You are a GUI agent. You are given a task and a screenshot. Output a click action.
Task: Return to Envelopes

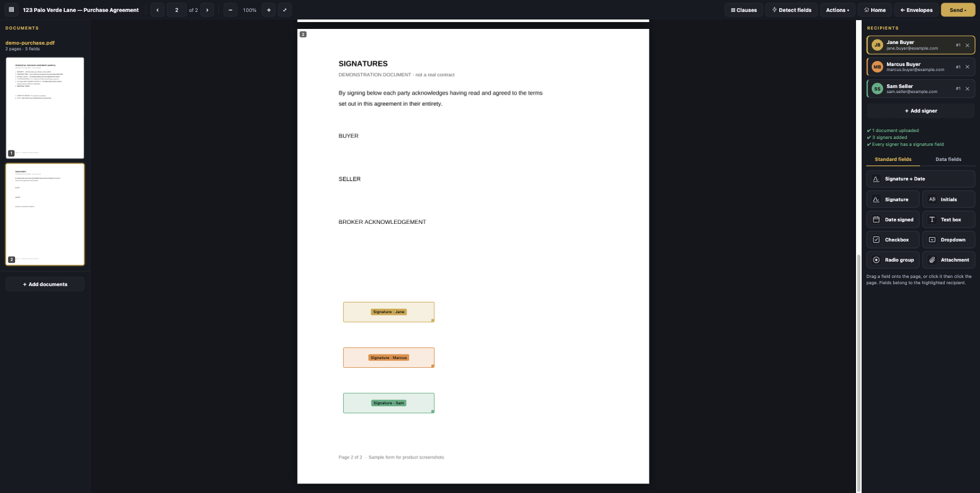(x=916, y=10)
